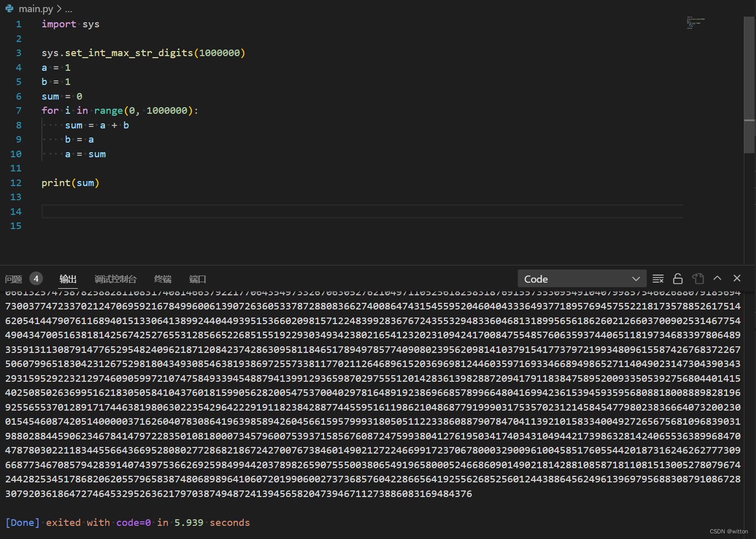Click the print(sum) statement on line 12

70,183
